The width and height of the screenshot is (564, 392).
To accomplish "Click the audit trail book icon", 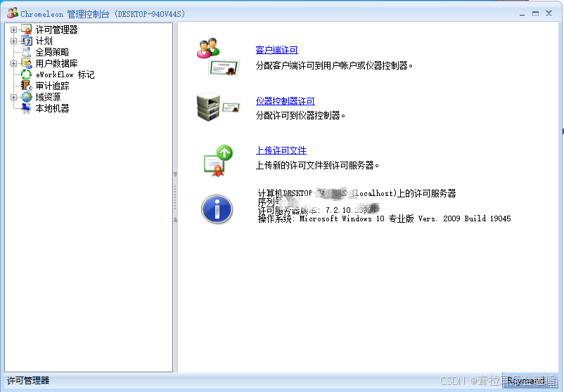I will point(26,86).
